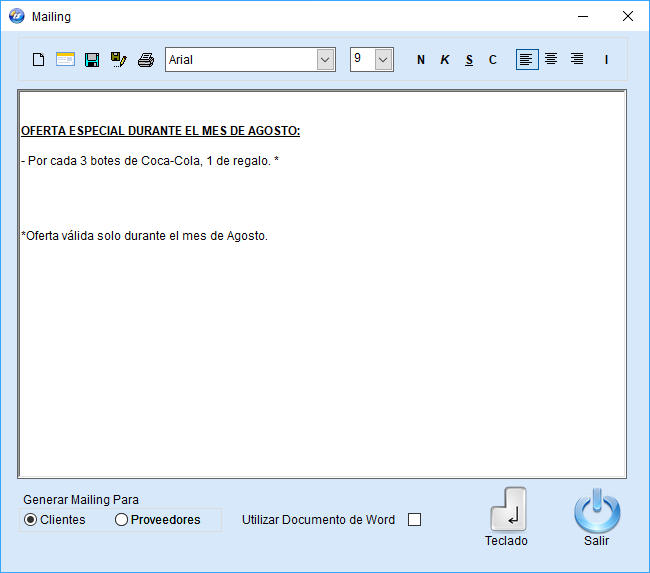This screenshot has width=650, height=573.
Task: Close the Mailing window
Action: [x=628, y=16]
